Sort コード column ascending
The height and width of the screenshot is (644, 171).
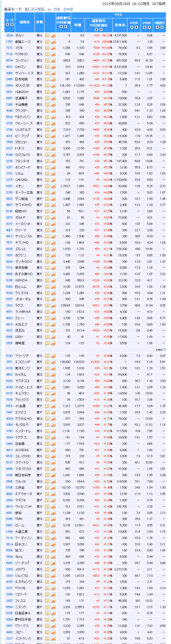coord(7,24)
